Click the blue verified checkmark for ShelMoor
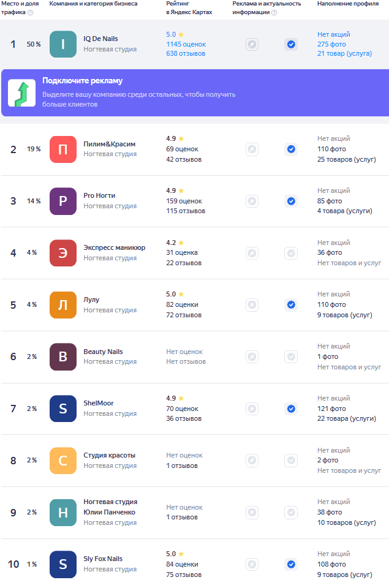 pos(291,409)
